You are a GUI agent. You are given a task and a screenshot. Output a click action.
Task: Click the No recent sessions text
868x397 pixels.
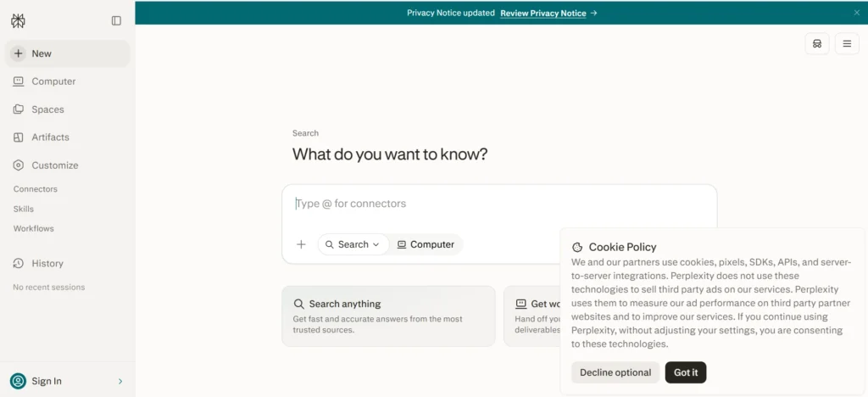[49, 287]
